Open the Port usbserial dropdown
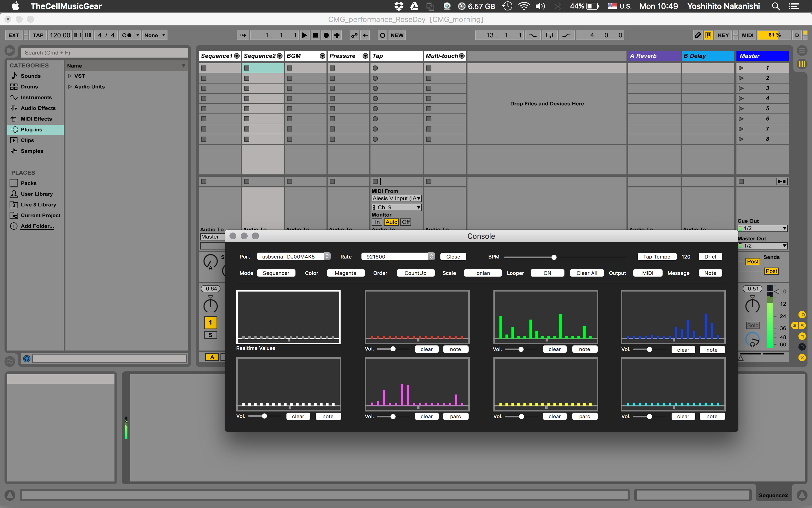 (x=294, y=257)
